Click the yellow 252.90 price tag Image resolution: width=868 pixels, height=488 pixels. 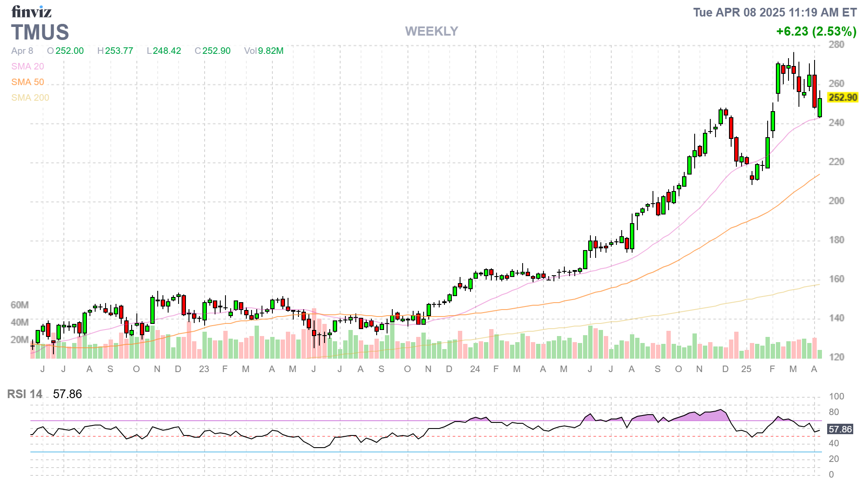point(842,97)
